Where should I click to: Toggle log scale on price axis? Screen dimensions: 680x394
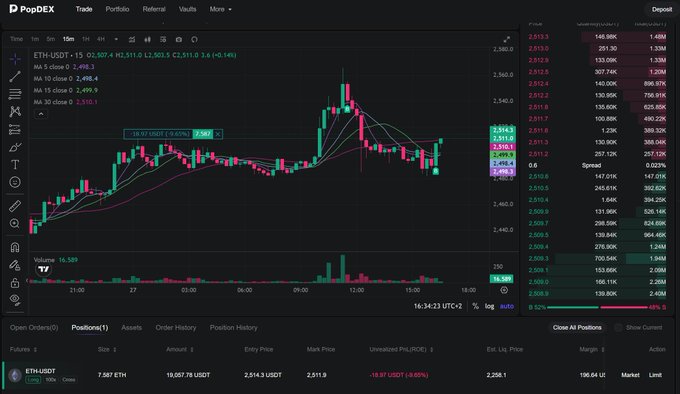point(489,306)
